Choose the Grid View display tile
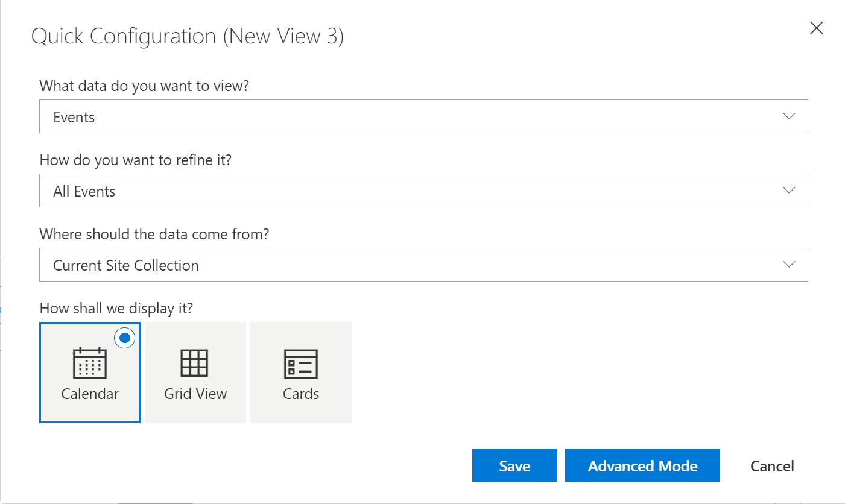This screenshot has width=845, height=504. point(195,373)
